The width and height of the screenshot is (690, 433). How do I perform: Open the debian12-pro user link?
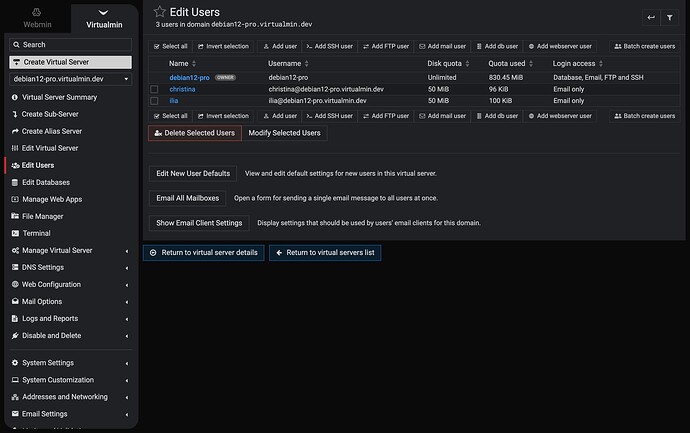pyautogui.click(x=189, y=77)
